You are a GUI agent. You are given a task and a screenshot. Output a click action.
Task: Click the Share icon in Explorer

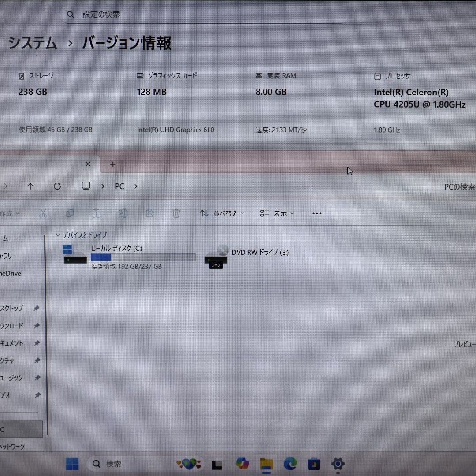click(149, 213)
